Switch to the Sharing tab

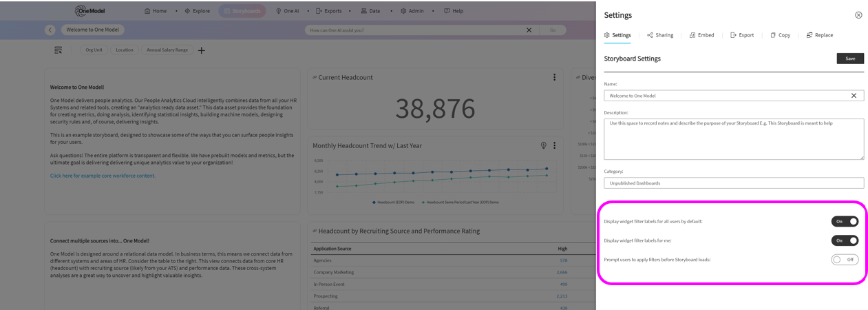660,35
